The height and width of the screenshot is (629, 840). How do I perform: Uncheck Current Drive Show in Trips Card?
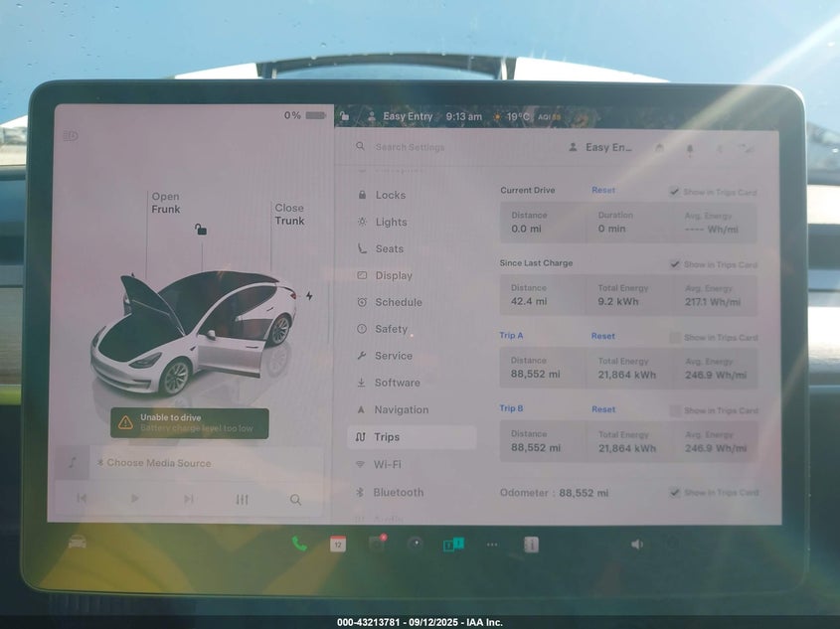click(675, 191)
